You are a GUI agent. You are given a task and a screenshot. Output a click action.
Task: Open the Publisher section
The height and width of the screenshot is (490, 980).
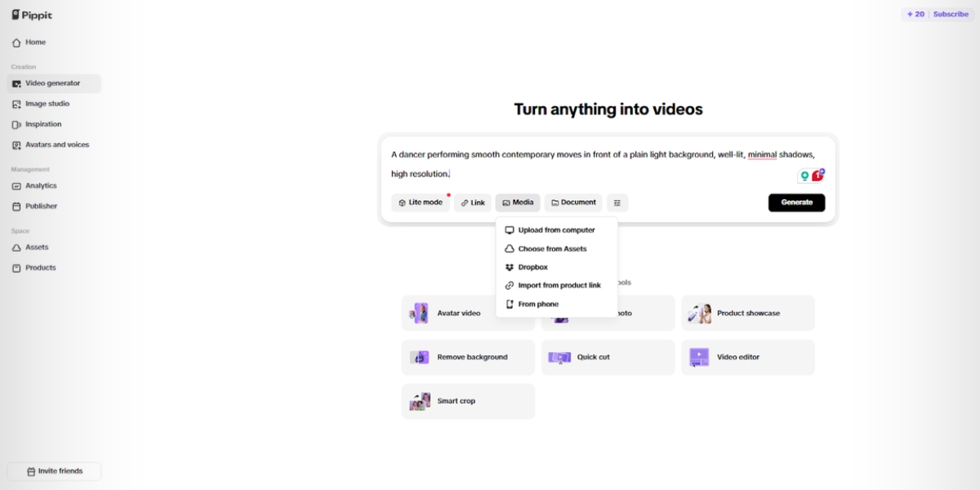coord(41,206)
